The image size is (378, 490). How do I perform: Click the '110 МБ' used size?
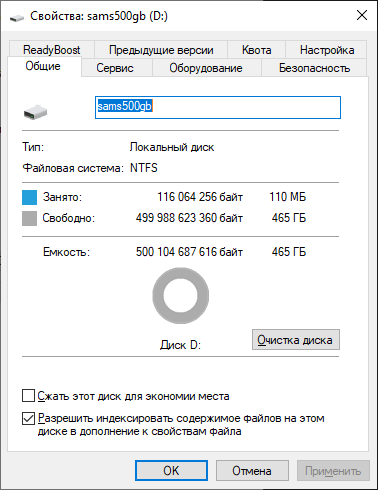pos(288,197)
